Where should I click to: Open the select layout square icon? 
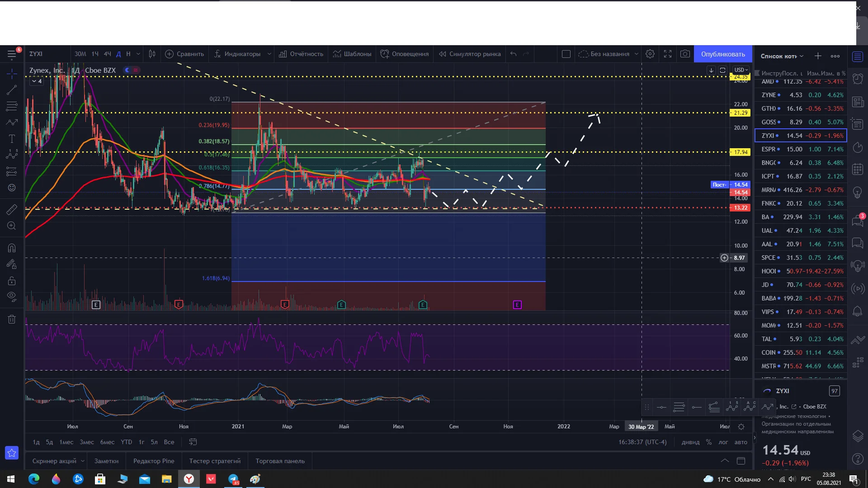(x=566, y=54)
